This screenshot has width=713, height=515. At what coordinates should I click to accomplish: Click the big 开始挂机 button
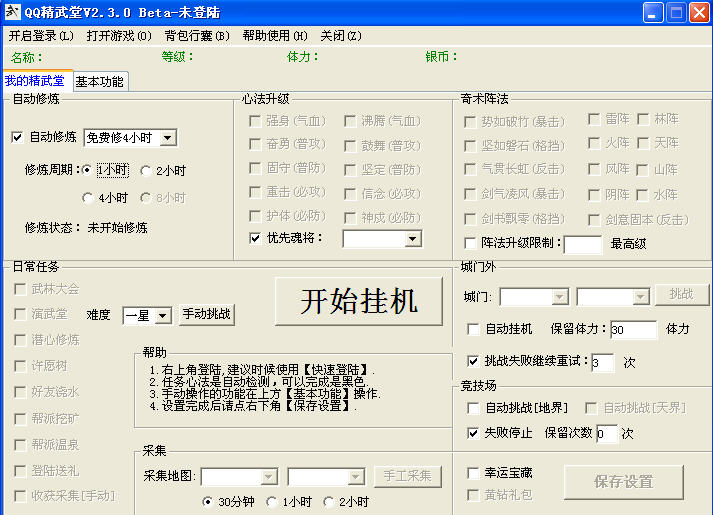pyautogui.click(x=359, y=301)
